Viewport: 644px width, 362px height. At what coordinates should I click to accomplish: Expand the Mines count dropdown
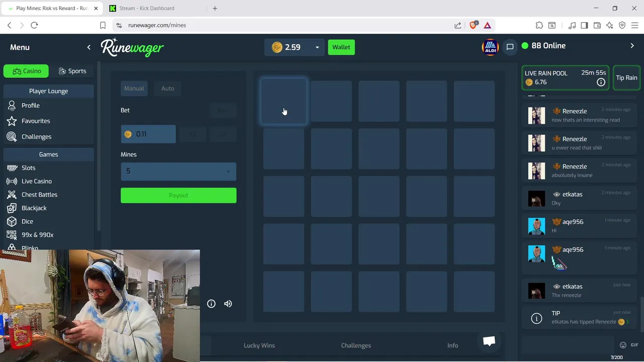(x=179, y=171)
